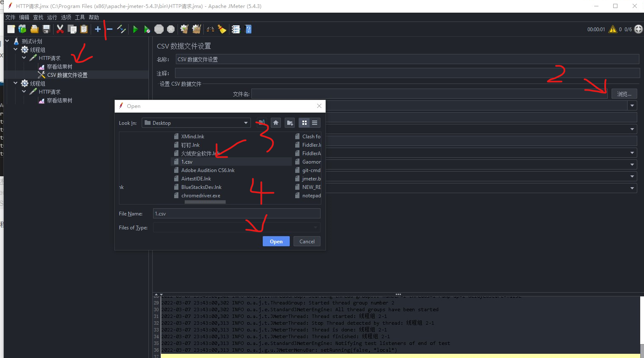
Task: Open dropdown arrow directly below 浏览 button
Action: point(632,105)
